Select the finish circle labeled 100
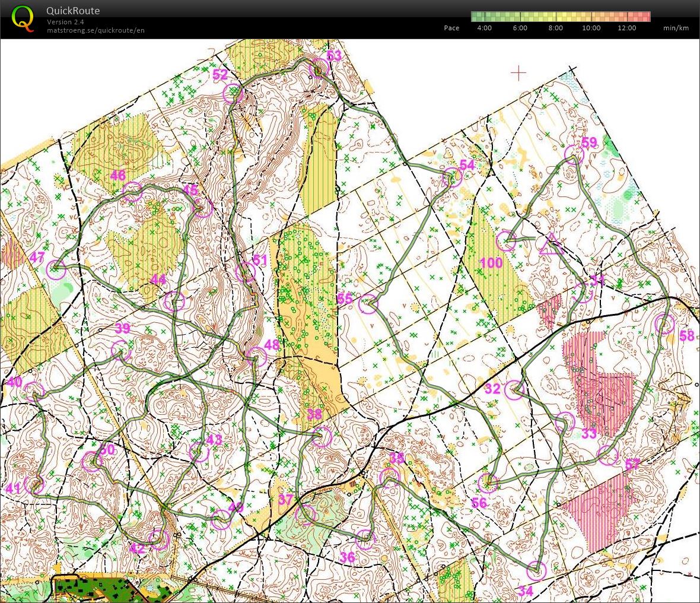Viewport: 700px width, 603px height. 505,241
